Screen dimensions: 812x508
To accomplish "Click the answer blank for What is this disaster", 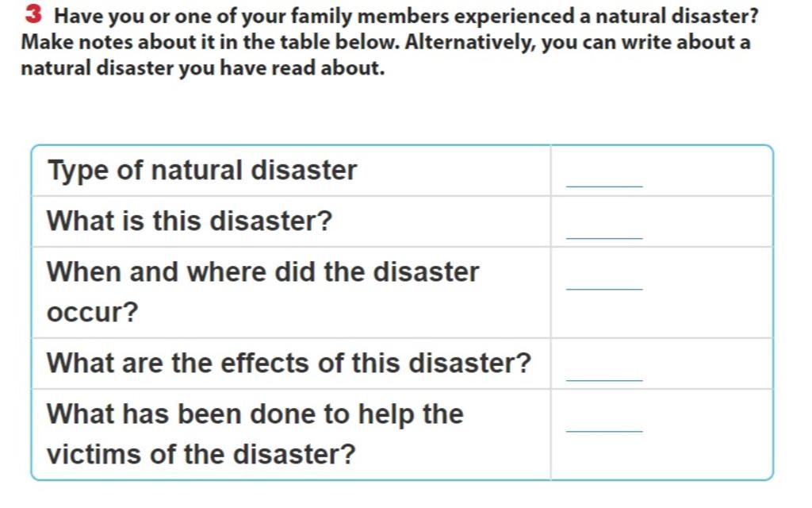I will pos(604,233).
